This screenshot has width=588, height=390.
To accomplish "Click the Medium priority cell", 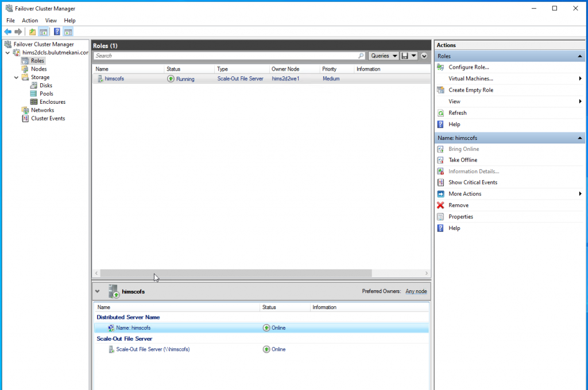I will coord(331,79).
